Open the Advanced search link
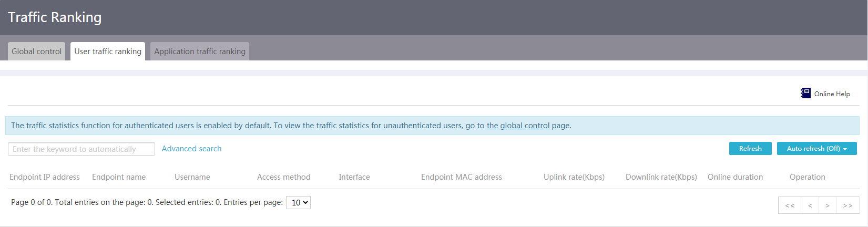The image size is (868, 227). click(x=191, y=149)
